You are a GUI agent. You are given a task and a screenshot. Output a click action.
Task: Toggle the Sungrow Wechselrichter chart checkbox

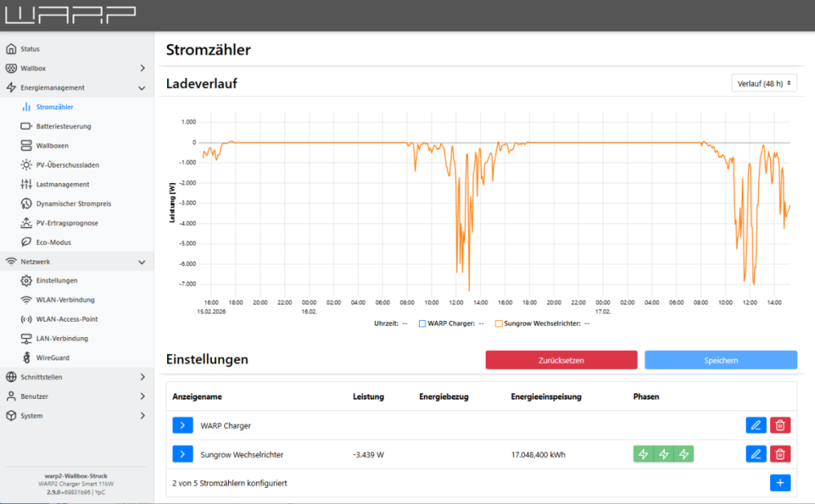pyautogui.click(x=499, y=322)
